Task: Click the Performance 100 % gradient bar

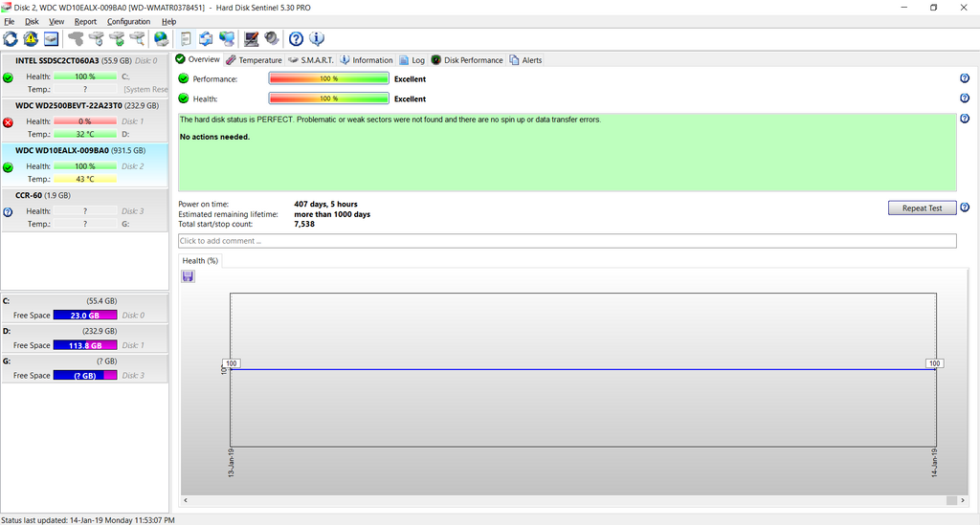Action: click(x=329, y=78)
